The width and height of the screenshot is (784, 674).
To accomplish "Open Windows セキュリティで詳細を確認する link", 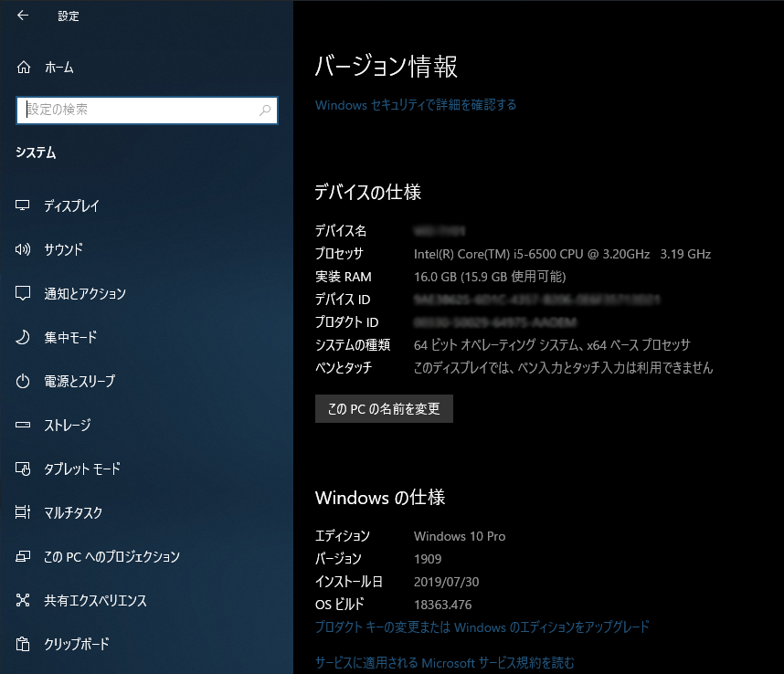I will (x=416, y=105).
